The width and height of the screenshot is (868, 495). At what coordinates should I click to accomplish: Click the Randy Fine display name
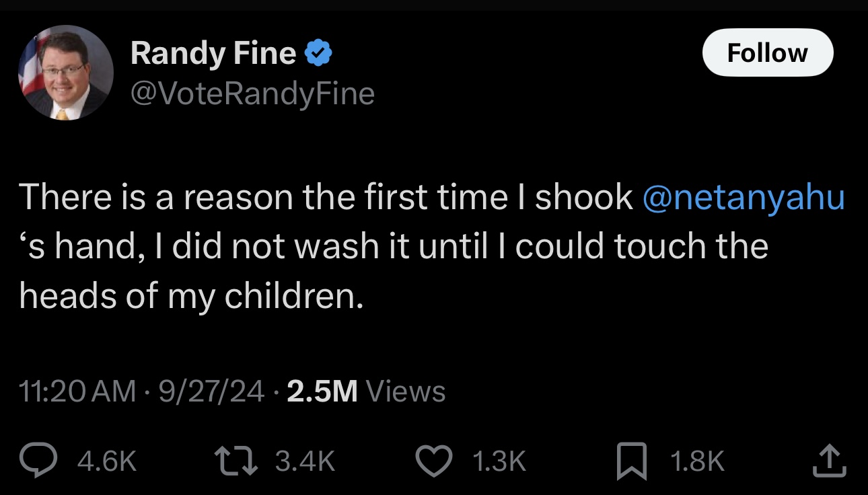point(213,53)
